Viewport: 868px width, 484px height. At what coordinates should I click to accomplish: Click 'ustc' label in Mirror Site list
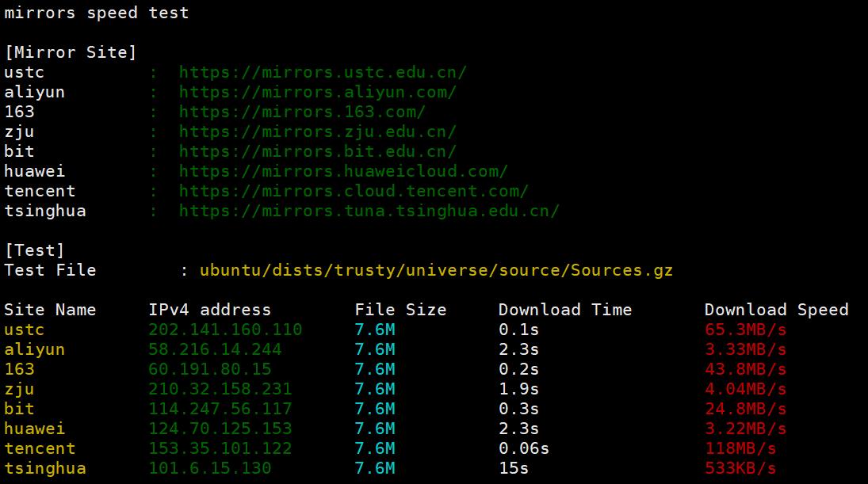pos(25,72)
